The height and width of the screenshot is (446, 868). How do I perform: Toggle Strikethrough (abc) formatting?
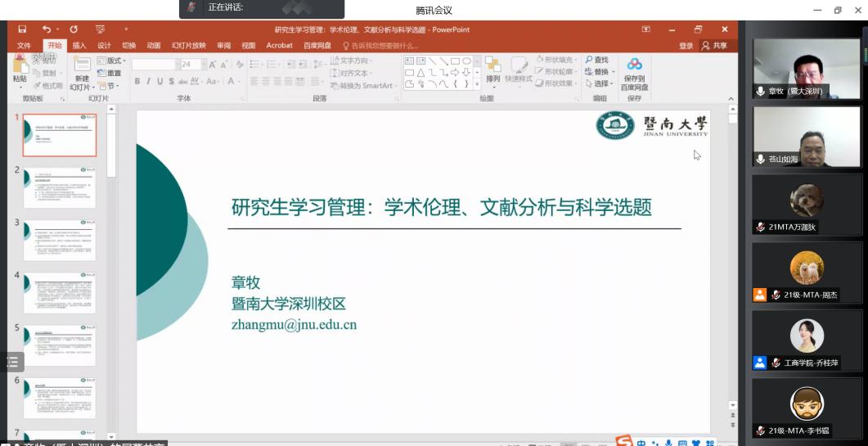182,82
